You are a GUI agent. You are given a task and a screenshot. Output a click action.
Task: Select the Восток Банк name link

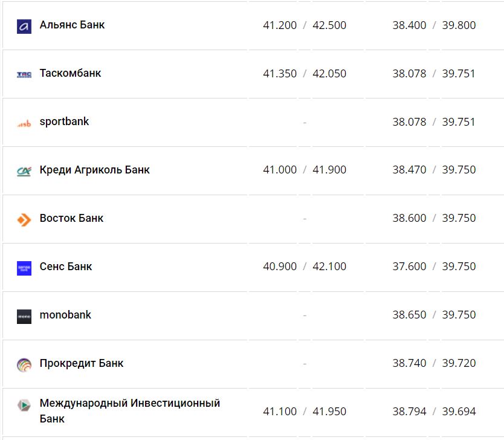[71, 218]
